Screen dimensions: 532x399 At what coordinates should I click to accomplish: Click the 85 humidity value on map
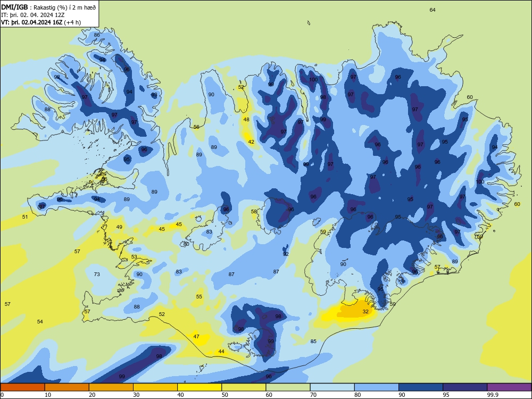(x=313, y=342)
